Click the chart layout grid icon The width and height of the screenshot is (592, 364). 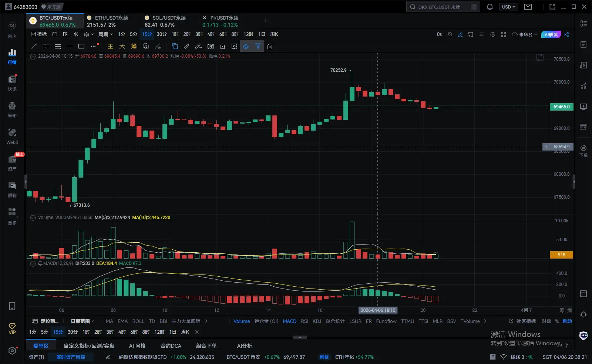click(x=65, y=34)
